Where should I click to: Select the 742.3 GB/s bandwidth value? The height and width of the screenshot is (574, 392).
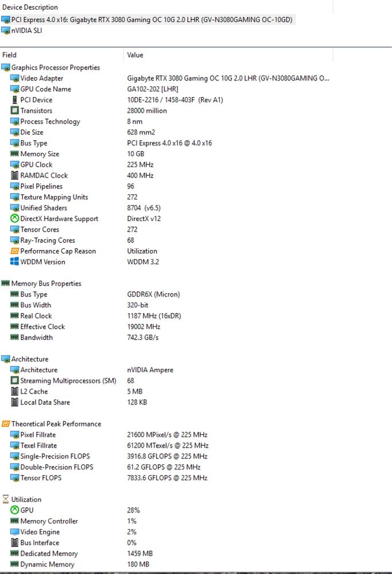coord(142,337)
